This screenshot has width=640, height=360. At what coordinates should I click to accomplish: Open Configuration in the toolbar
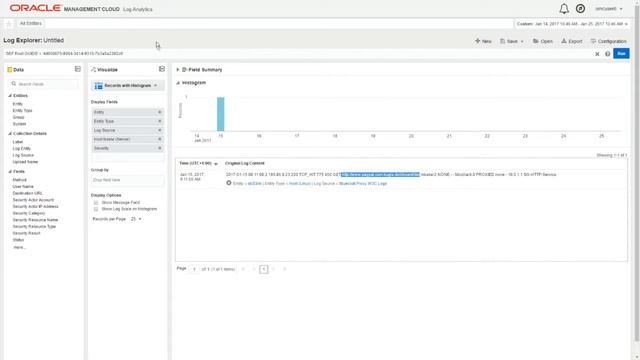point(608,41)
